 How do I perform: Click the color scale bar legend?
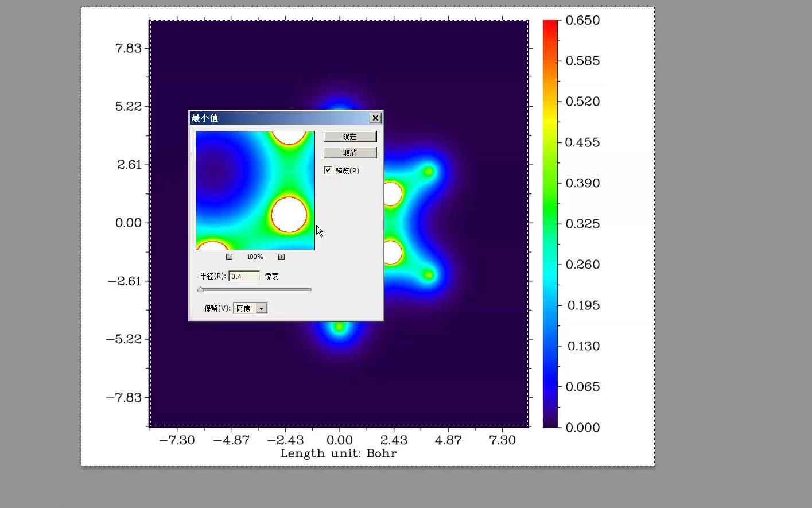coord(550,224)
